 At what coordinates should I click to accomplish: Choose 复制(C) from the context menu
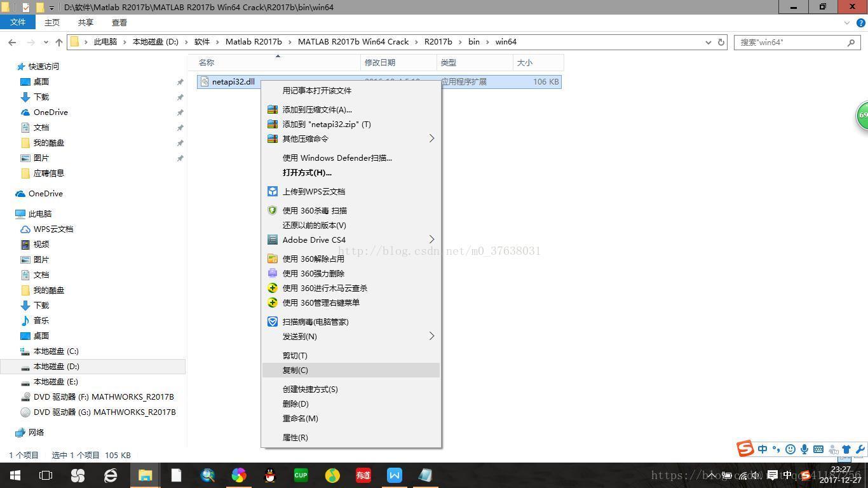click(351, 370)
